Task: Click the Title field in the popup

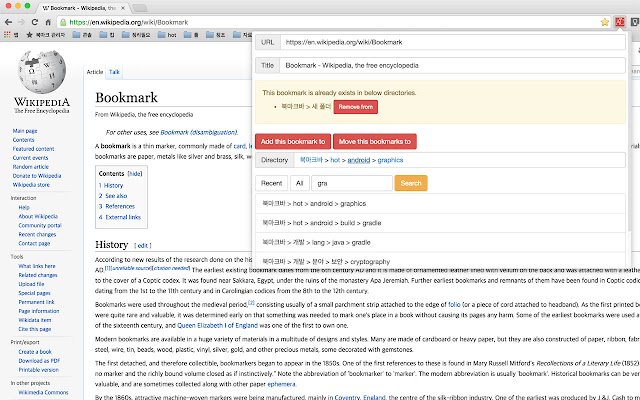Action: click(452, 65)
